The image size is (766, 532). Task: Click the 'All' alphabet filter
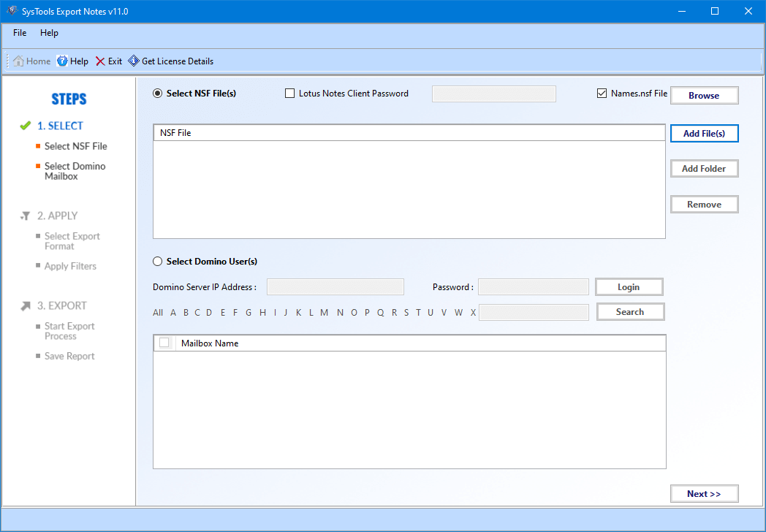158,313
